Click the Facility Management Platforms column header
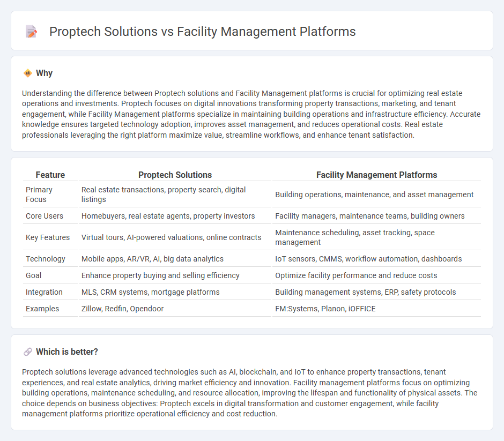 (376, 175)
